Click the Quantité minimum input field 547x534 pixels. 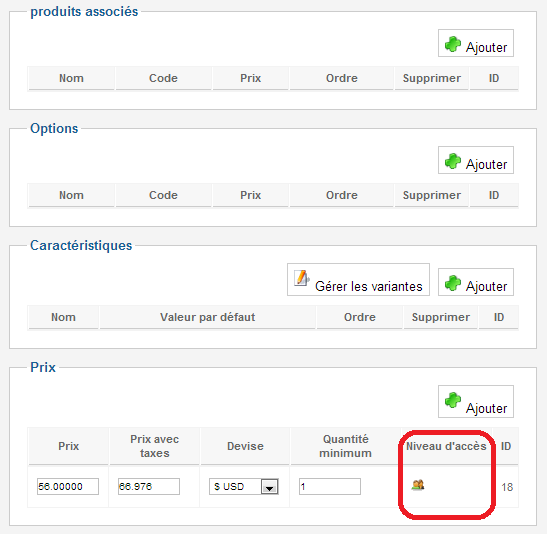point(330,486)
